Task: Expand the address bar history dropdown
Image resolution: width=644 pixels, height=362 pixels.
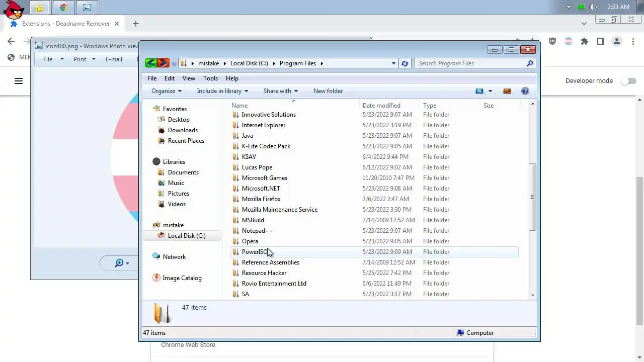Action: pos(393,63)
